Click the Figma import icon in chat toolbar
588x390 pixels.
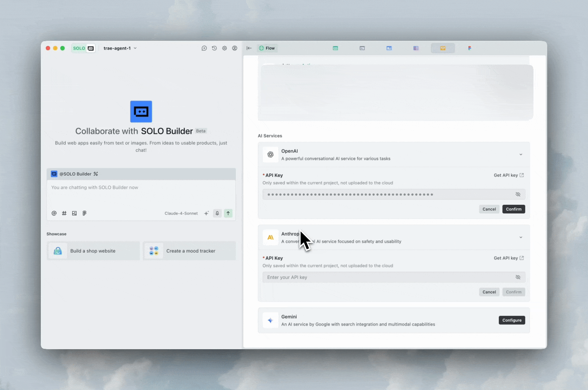[85, 213]
